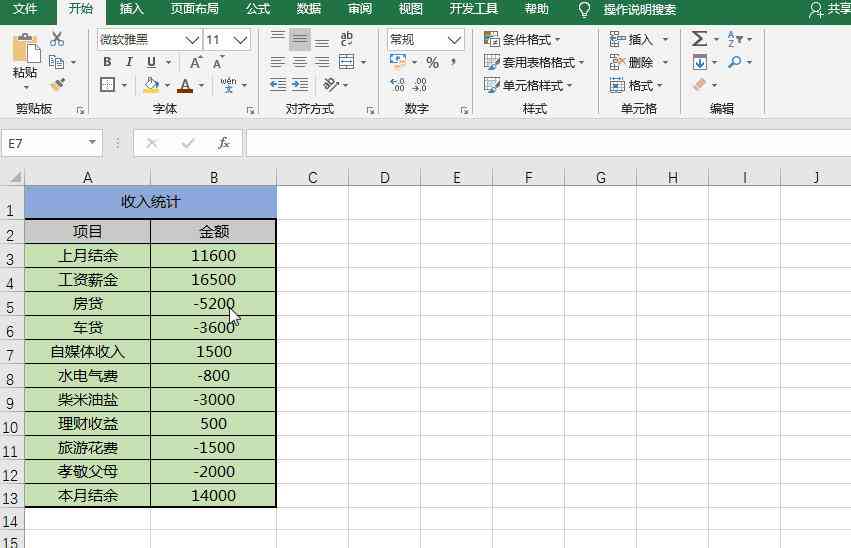Select column D header
851x548 pixels.
pos(385,177)
